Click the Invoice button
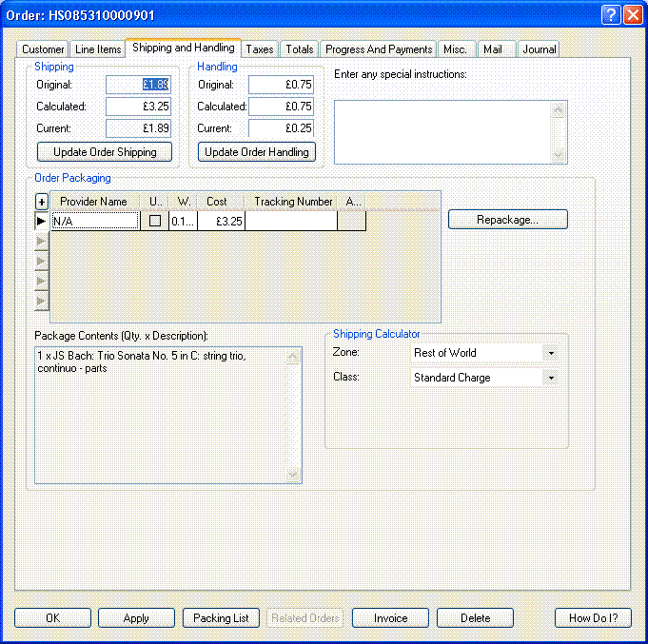 pyautogui.click(x=390, y=618)
